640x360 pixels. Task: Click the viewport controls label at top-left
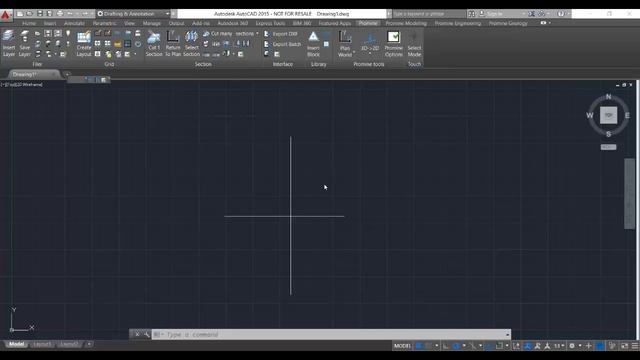click(x=22, y=84)
